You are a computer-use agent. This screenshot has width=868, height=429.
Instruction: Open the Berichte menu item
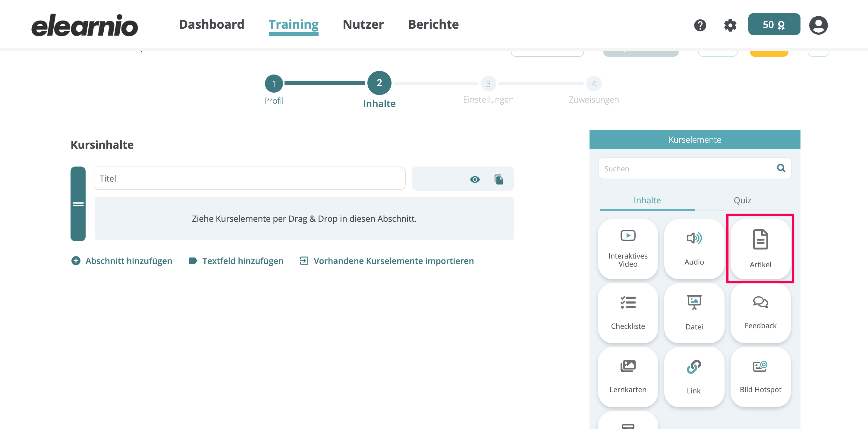433,24
